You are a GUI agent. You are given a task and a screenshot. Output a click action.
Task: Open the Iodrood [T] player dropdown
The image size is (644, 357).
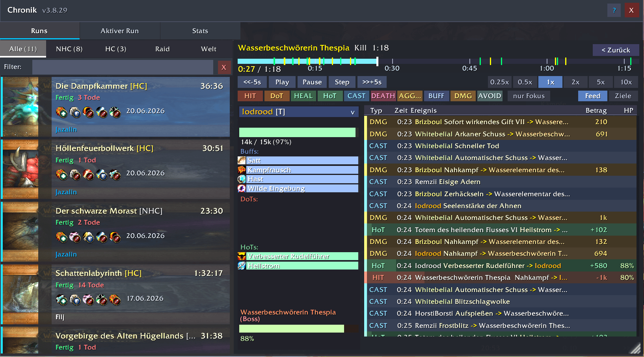pyautogui.click(x=298, y=112)
